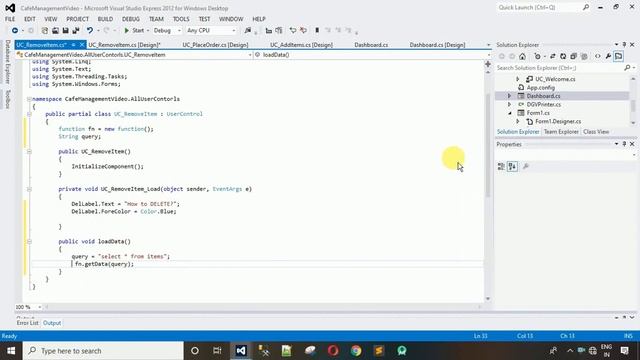Open the FILE menu

click(x=10, y=19)
